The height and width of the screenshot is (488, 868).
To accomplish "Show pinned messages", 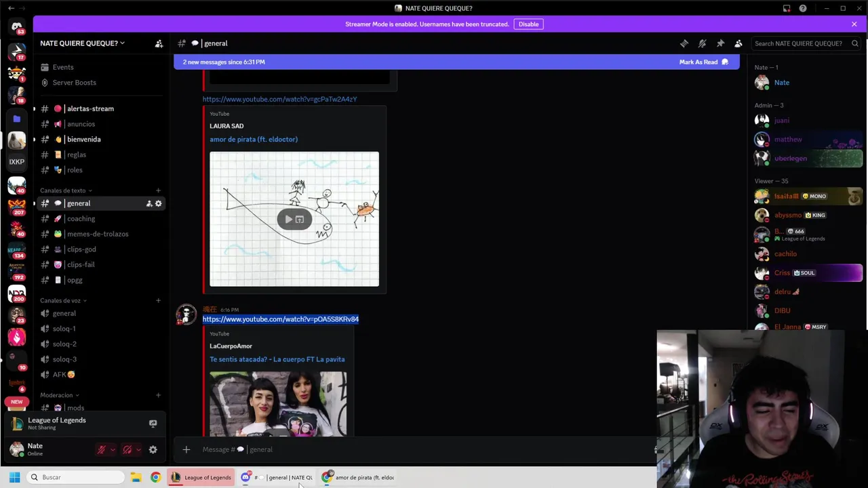I will [x=720, y=43].
